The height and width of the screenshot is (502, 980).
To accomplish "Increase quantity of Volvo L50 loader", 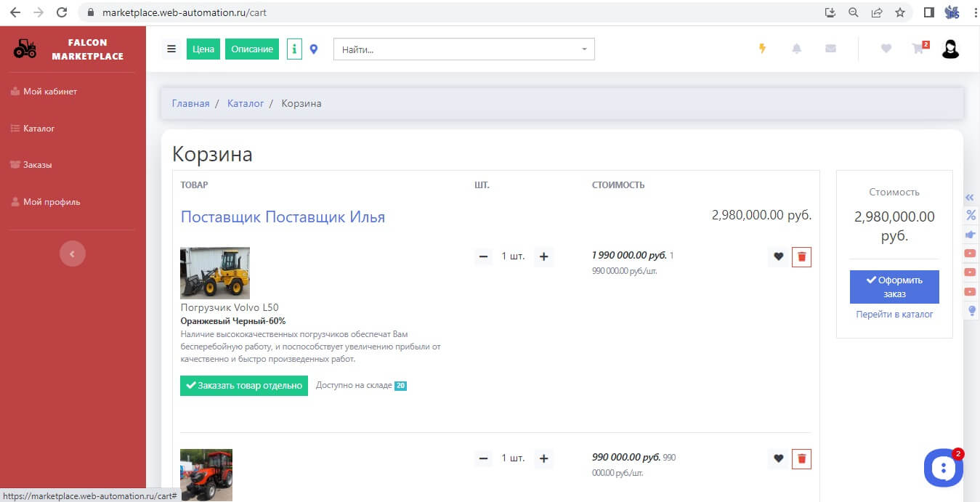I will [x=543, y=256].
